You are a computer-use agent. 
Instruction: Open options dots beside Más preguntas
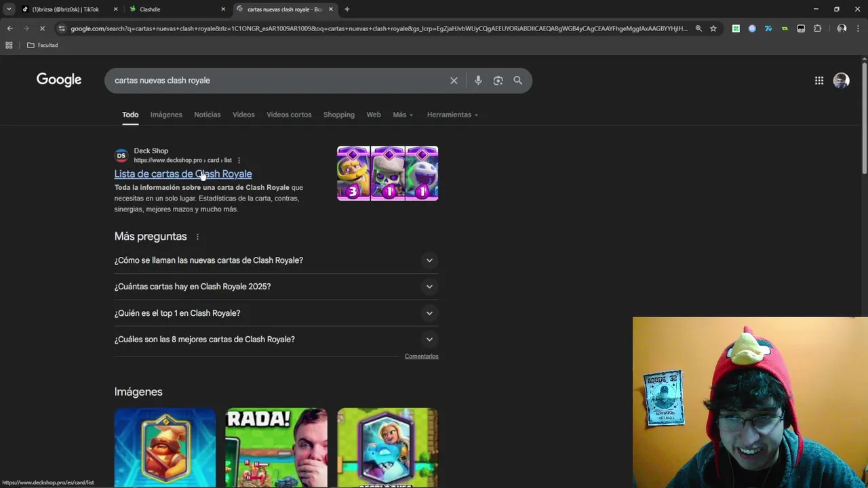tap(197, 237)
